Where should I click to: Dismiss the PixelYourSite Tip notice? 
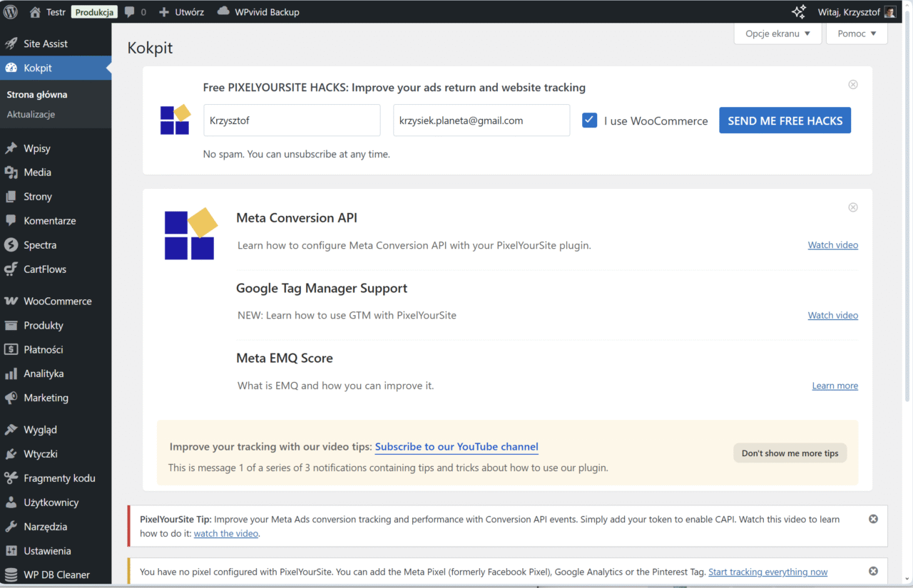(873, 519)
